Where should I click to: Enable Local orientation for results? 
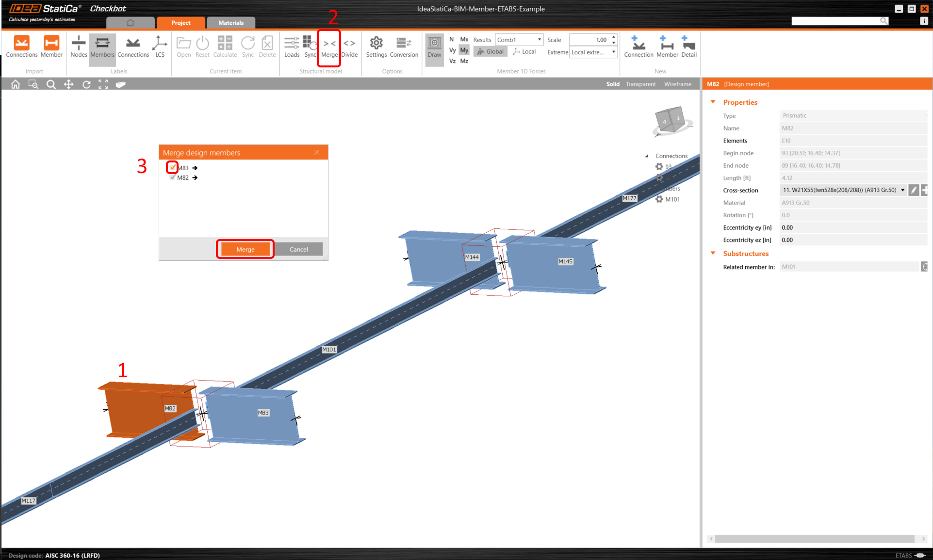point(524,51)
